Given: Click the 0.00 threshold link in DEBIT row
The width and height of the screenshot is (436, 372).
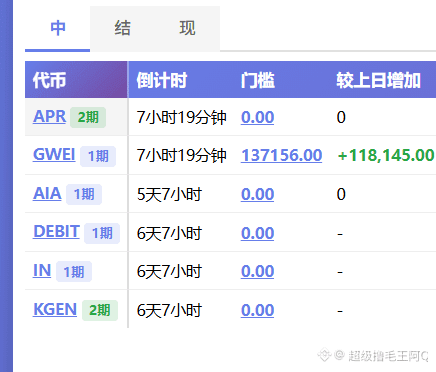Looking at the screenshot, I should 258,233.
